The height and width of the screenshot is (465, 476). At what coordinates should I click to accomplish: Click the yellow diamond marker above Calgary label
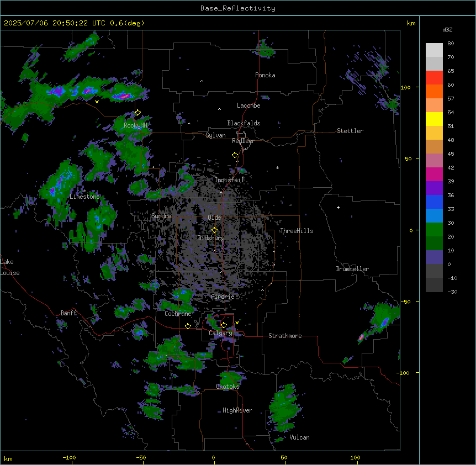pyautogui.click(x=224, y=325)
